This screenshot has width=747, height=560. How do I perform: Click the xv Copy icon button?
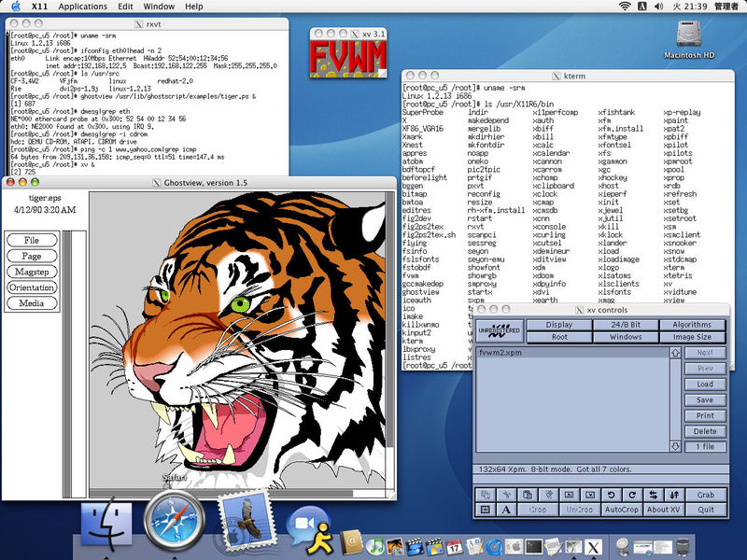pos(485,495)
